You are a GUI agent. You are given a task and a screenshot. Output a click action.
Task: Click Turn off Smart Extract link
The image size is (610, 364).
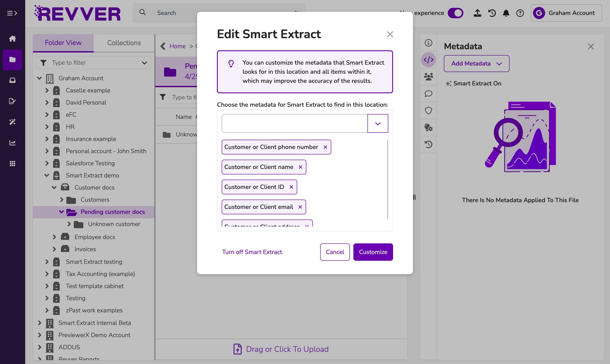(252, 252)
